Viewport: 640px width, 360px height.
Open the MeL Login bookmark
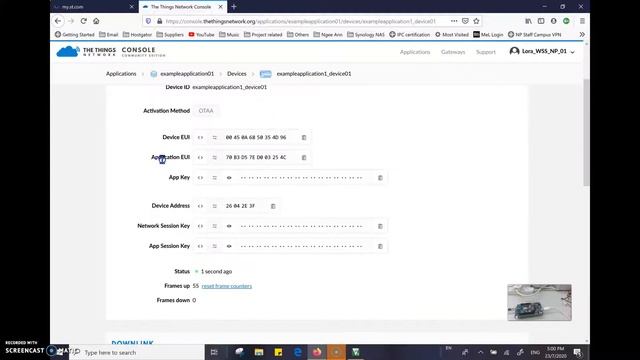pos(488,35)
